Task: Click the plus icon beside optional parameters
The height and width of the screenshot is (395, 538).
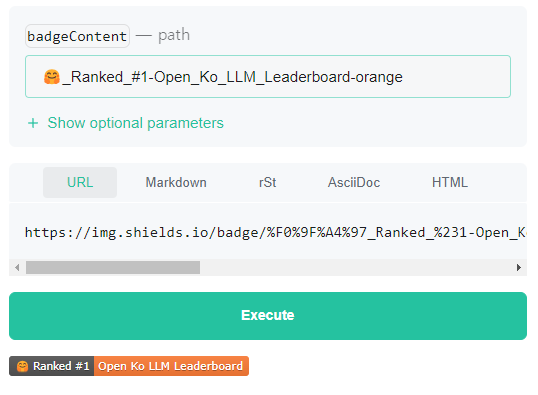Action: coord(33,123)
